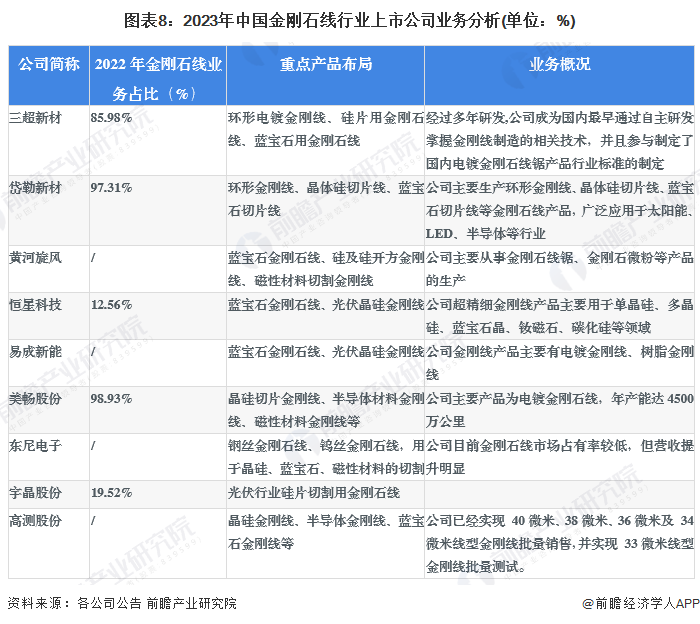Click the overview cell '公司主要生产环形金刚线'
The image size is (700, 624).
click(x=560, y=210)
